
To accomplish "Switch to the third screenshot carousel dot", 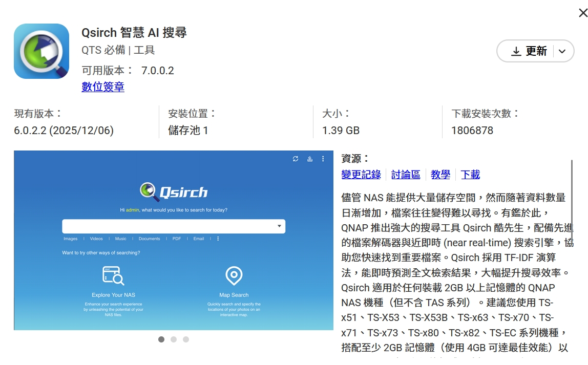I will tap(186, 339).
